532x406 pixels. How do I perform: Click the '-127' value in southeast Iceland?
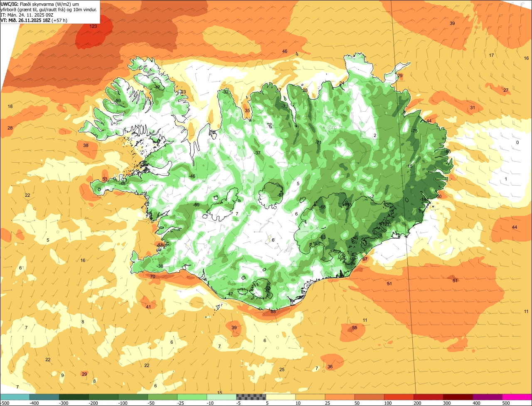385,224
